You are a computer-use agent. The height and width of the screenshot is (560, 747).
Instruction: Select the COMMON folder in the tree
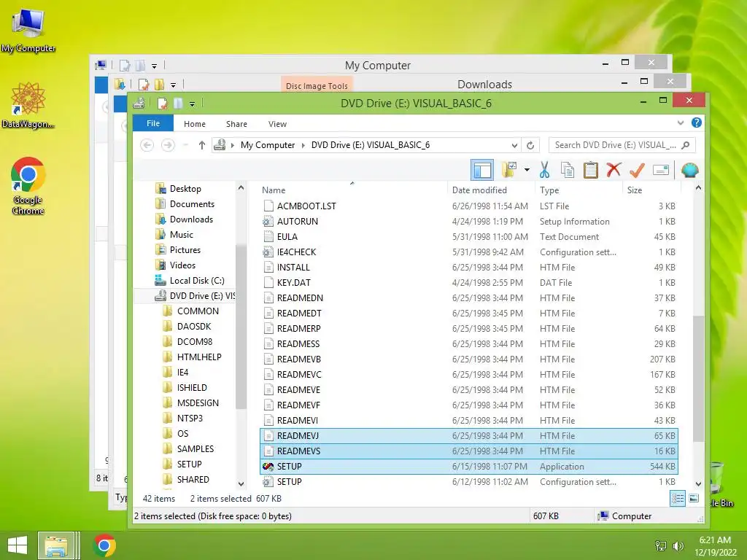coord(198,311)
